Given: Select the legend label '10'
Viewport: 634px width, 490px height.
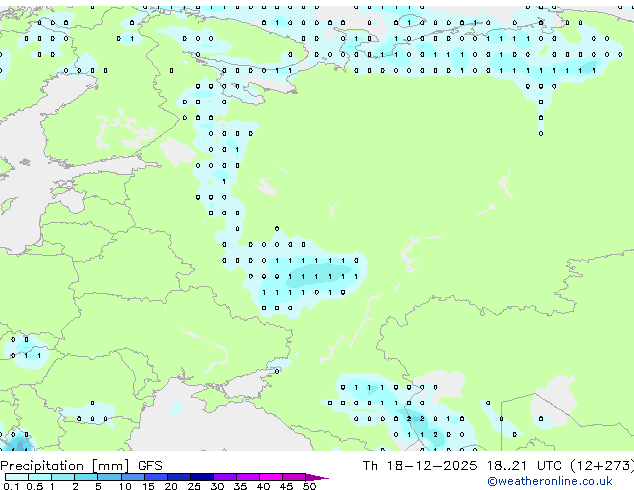Looking at the screenshot, I should 125,486.
